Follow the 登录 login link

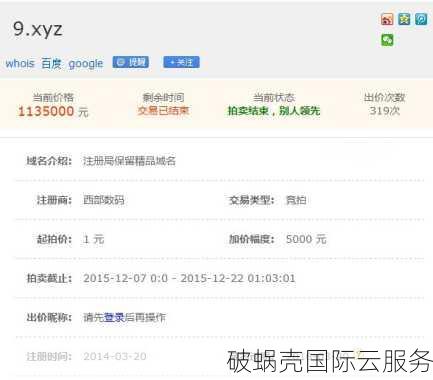(114, 317)
